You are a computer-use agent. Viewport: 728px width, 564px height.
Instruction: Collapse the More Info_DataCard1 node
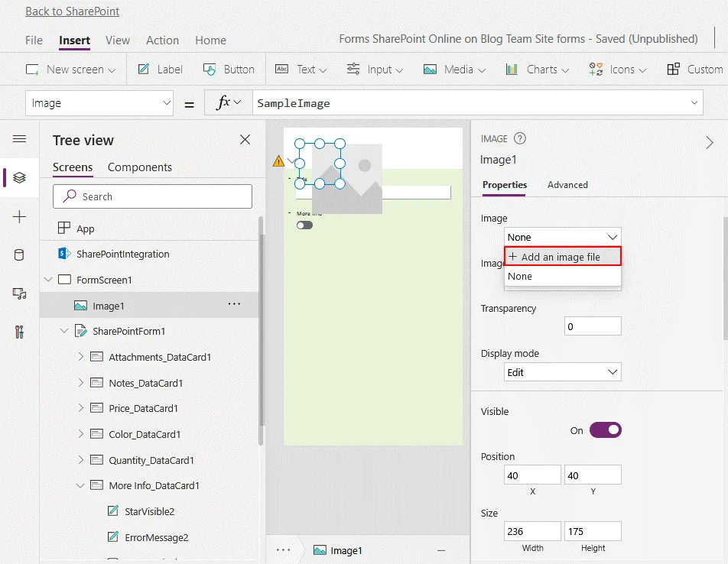[x=81, y=485]
